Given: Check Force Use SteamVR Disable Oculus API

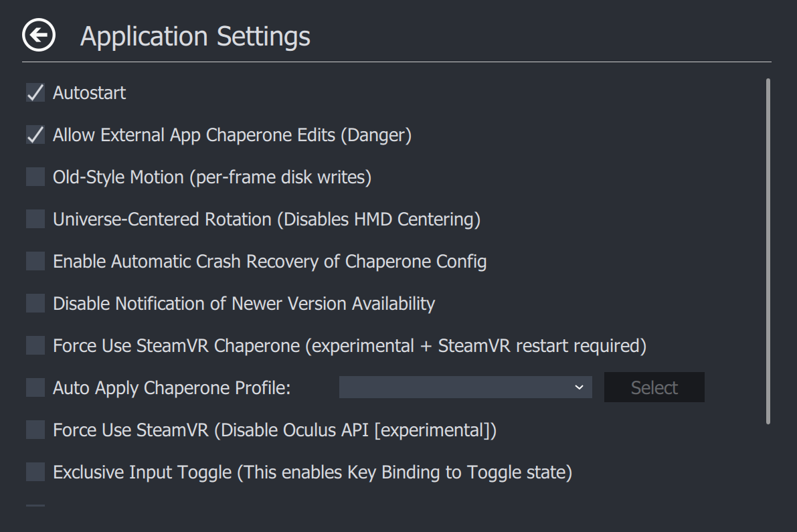Looking at the screenshot, I should tap(35, 430).
